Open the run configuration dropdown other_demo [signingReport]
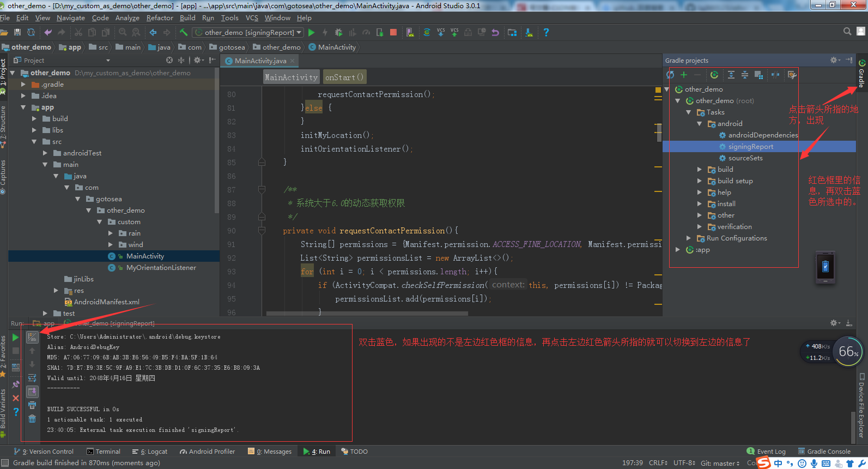The height and width of the screenshot is (469, 868). [248, 32]
